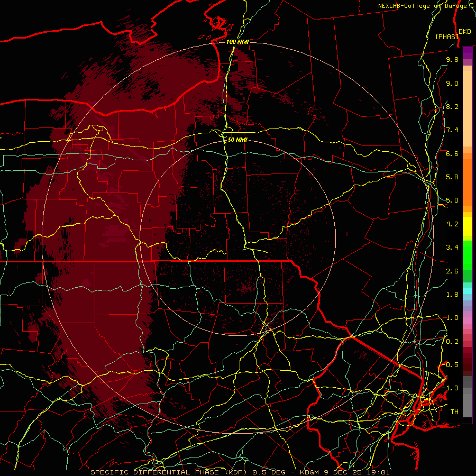Click the 50 NMI range ring label

[237, 140]
